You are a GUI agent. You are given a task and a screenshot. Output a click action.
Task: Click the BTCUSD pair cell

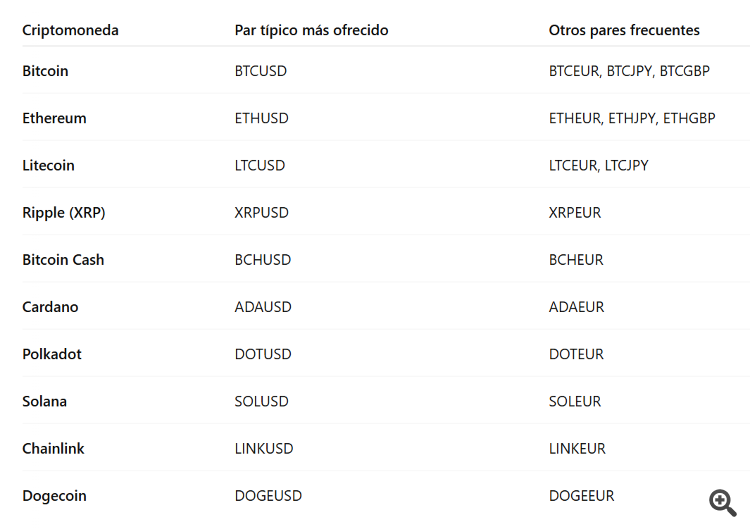coord(261,71)
